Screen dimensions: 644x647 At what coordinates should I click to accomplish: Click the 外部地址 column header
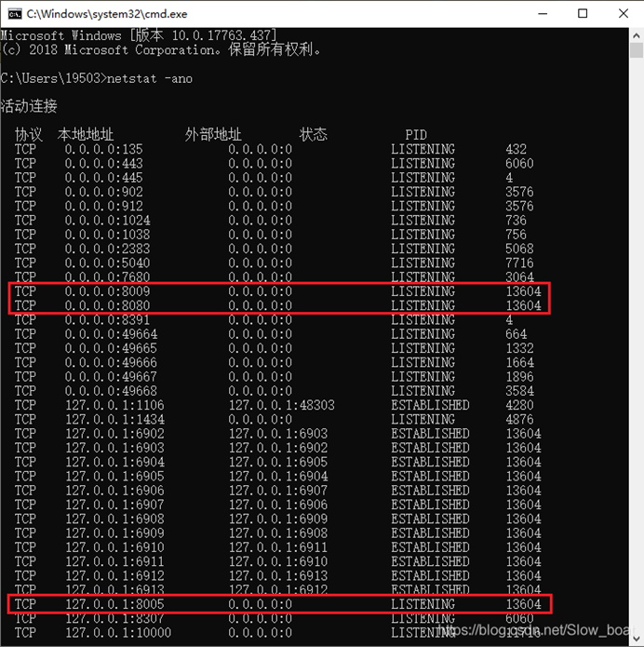tap(213, 134)
